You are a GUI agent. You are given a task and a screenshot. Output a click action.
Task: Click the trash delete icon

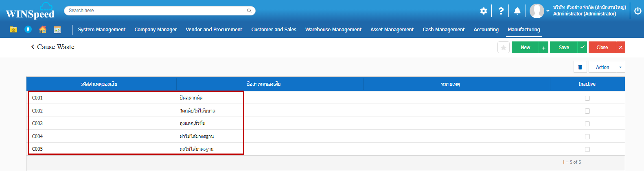click(580, 67)
